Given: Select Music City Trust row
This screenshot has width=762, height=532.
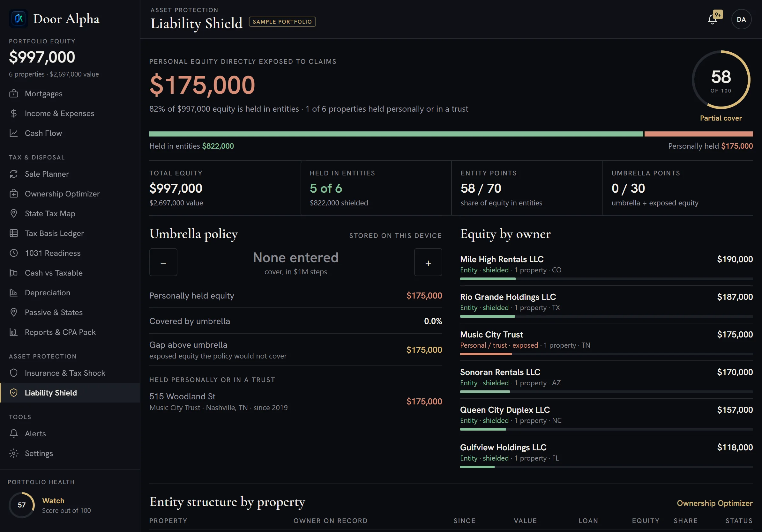Looking at the screenshot, I should pyautogui.click(x=606, y=342).
